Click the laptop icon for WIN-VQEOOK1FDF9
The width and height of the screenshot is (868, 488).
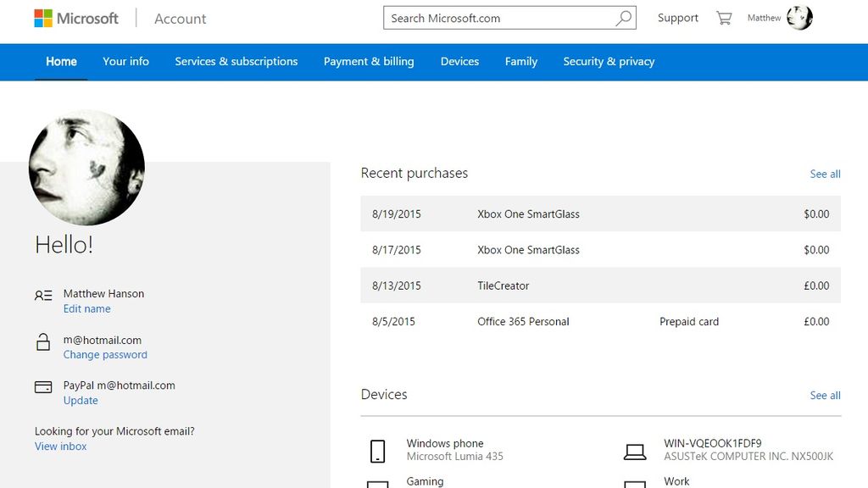pos(636,451)
